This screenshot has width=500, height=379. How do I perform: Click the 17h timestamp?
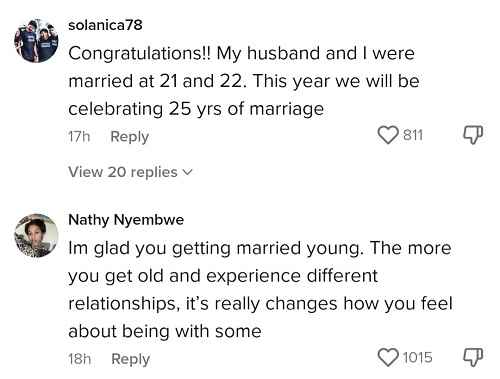click(79, 137)
